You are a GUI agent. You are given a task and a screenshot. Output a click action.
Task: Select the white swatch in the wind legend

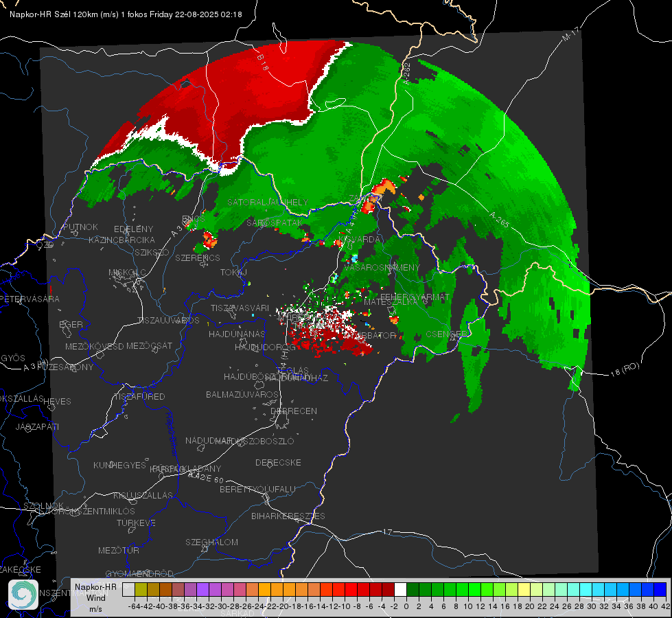click(400, 590)
